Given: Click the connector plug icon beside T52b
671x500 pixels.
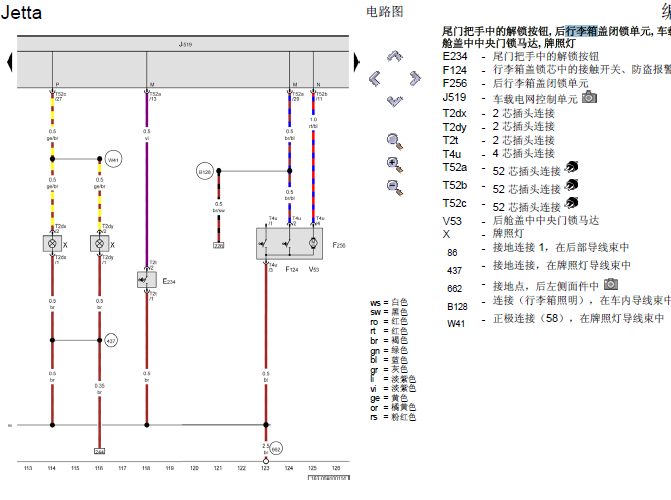Looking at the screenshot, I should 571,185.
